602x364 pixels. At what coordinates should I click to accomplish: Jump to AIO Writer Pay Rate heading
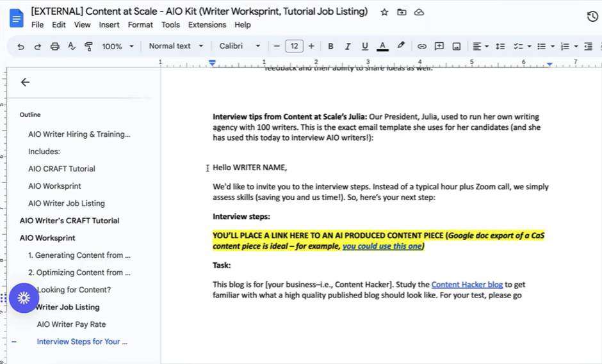coord(71,324)
